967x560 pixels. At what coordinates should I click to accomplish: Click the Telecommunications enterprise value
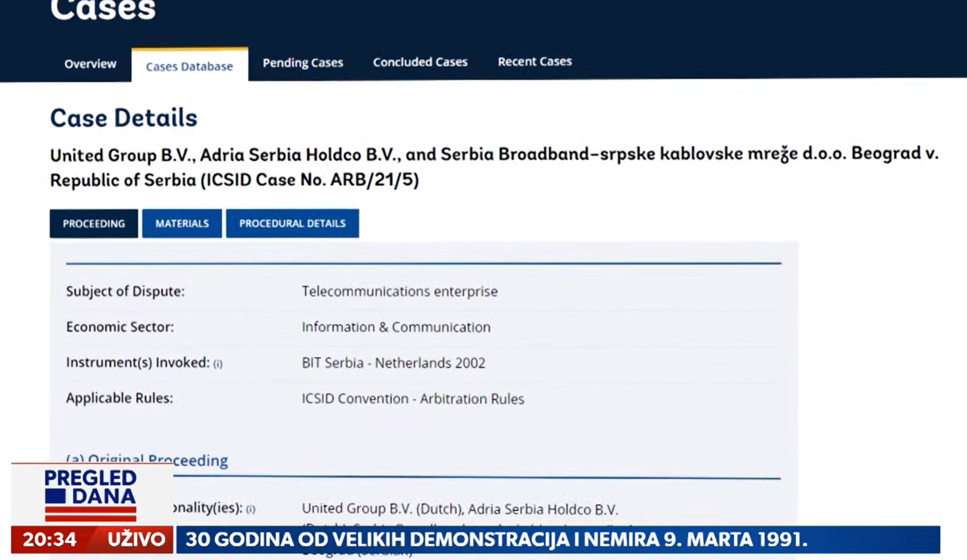coord(400,291)
